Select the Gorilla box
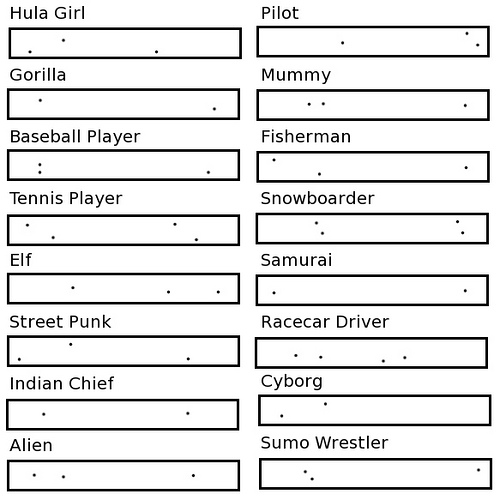Image resolution: width=500 pixels, height=500 pixels. [x=124, y=104]
